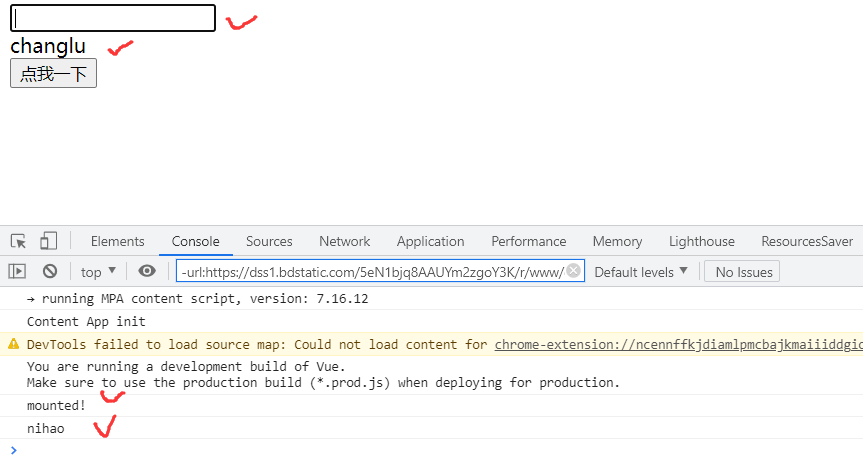Select the Console tab
The image size is (863, 476).
195,242
